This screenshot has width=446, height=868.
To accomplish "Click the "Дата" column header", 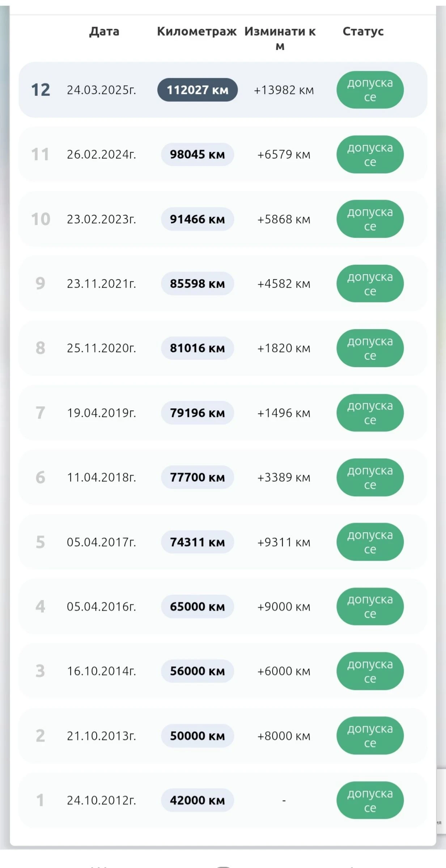I will click(x=104, y=31).
